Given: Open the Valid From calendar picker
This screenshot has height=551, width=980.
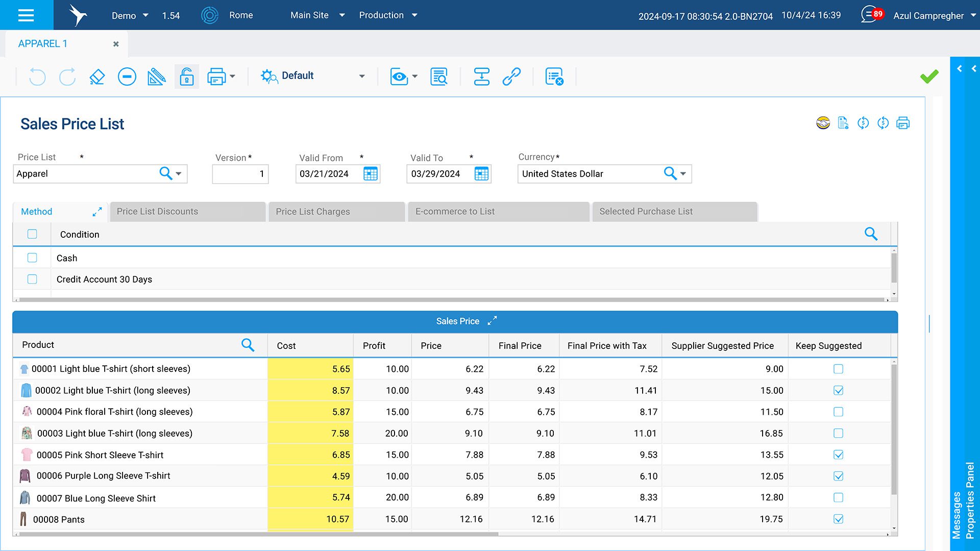Looking at the screenshot, I should tap(371, 174).
